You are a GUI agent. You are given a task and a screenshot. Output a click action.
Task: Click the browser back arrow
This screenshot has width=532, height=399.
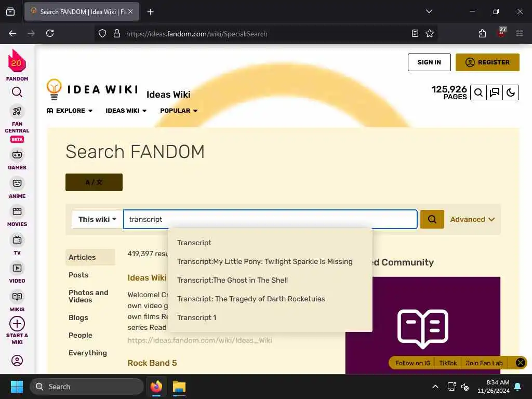click(x=12, y=33)
